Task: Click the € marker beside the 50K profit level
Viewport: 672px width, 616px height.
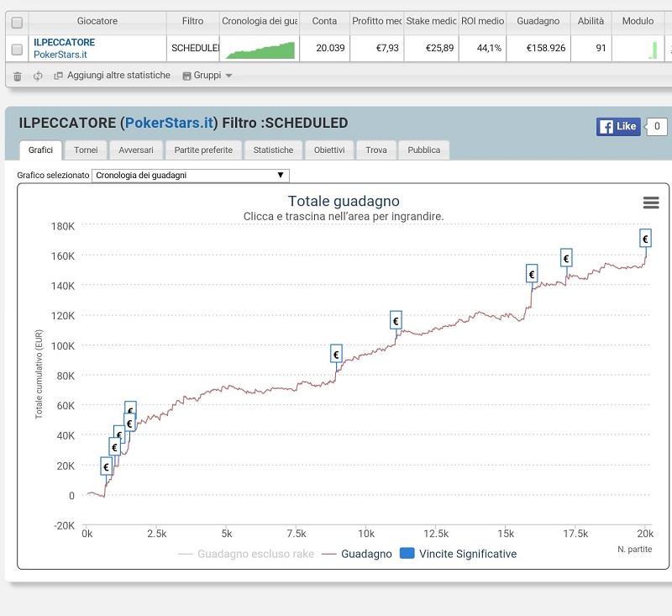Action: (129, 423)
